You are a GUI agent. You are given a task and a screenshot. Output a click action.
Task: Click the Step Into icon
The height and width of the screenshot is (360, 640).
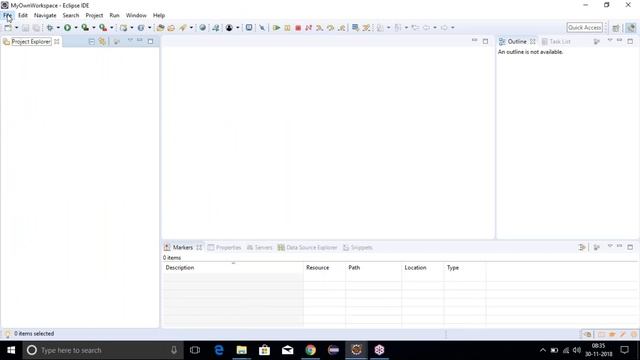click(320, 28)
